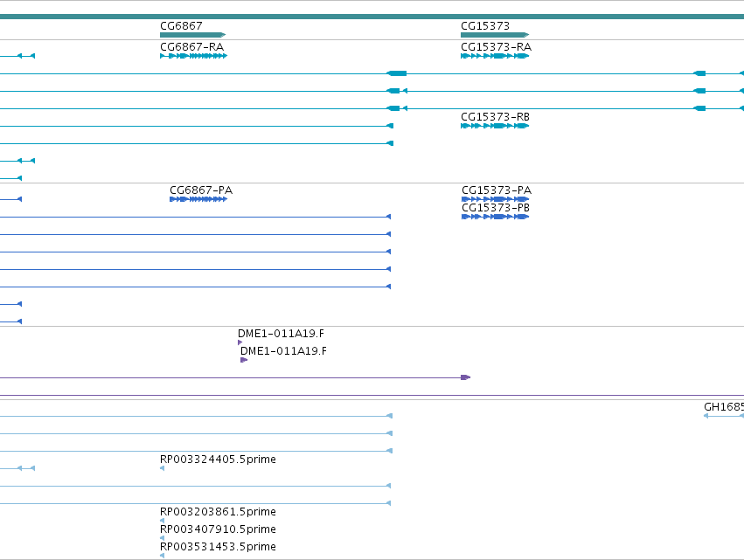
Task: Click the upper DME1-011A19.F label
Action: [281, 334]
